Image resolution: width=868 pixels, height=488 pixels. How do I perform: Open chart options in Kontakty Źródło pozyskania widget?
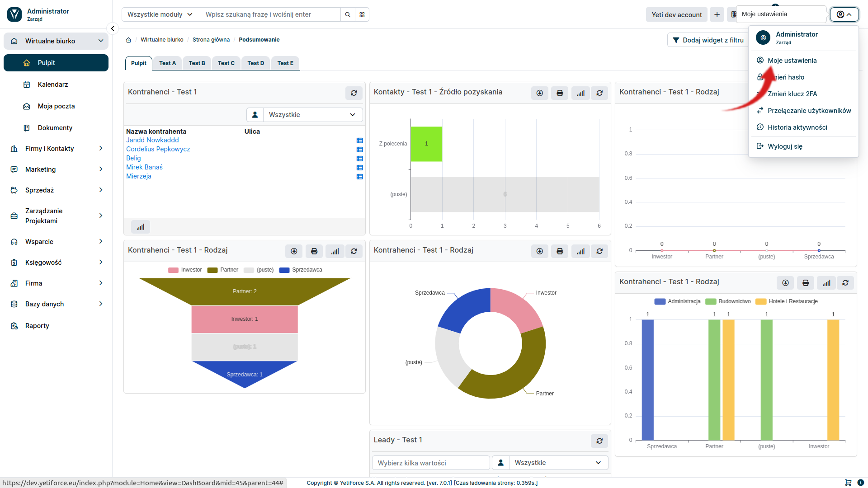580,93
